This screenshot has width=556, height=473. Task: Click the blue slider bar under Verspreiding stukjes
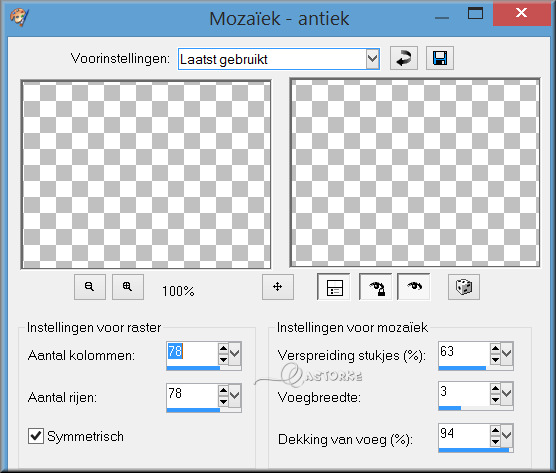tap(462, 368)
